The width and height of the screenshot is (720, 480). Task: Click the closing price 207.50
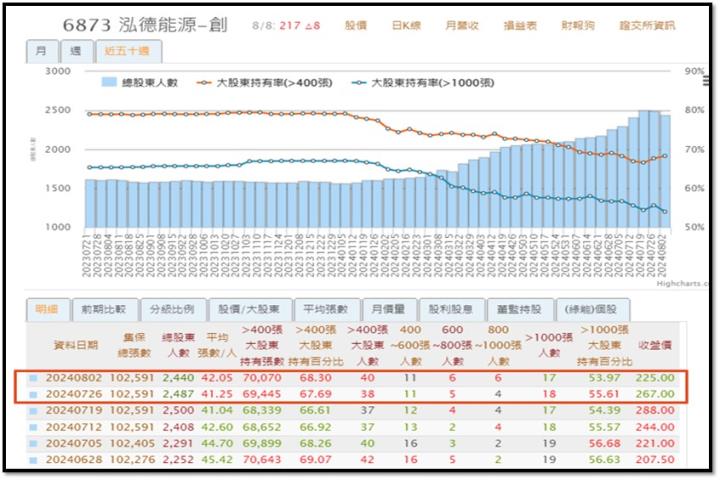point(655,460)
